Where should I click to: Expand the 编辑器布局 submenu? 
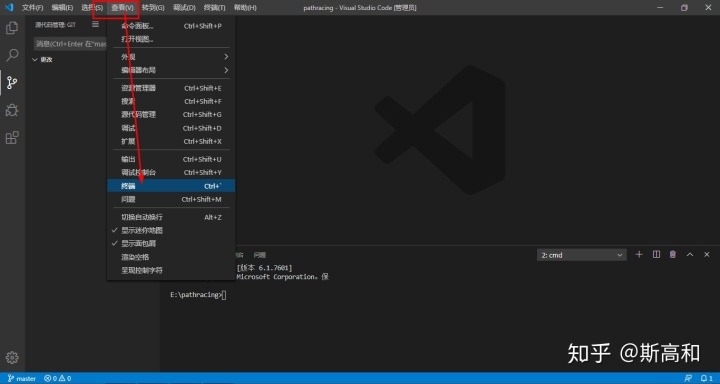[171, 70]
